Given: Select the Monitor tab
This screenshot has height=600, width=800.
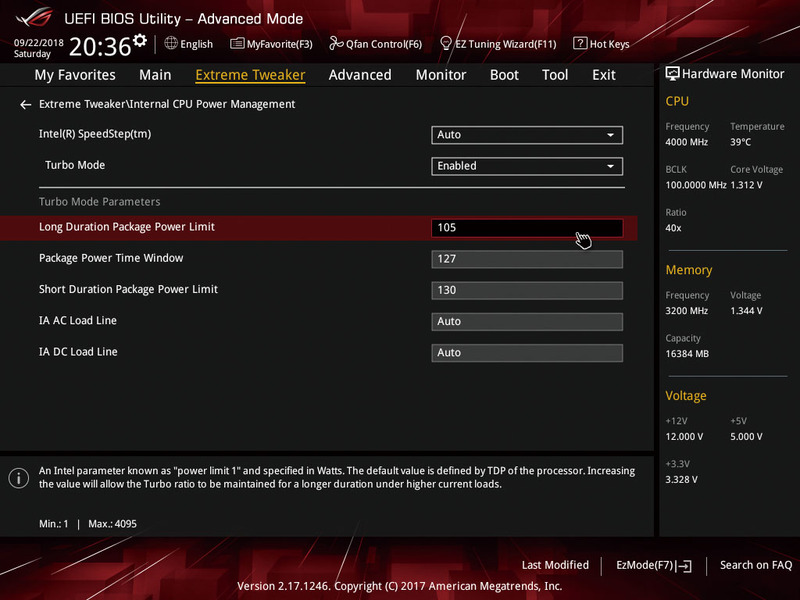Looking at the screenshot, I should (x=440, y=74).
